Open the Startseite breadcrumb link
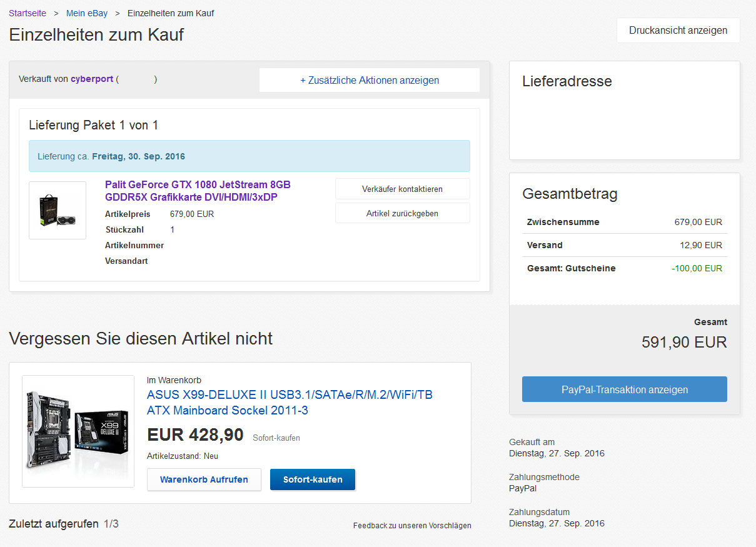Image resolution: width=756 pixels, height=547 pixels. click(28, 13)
